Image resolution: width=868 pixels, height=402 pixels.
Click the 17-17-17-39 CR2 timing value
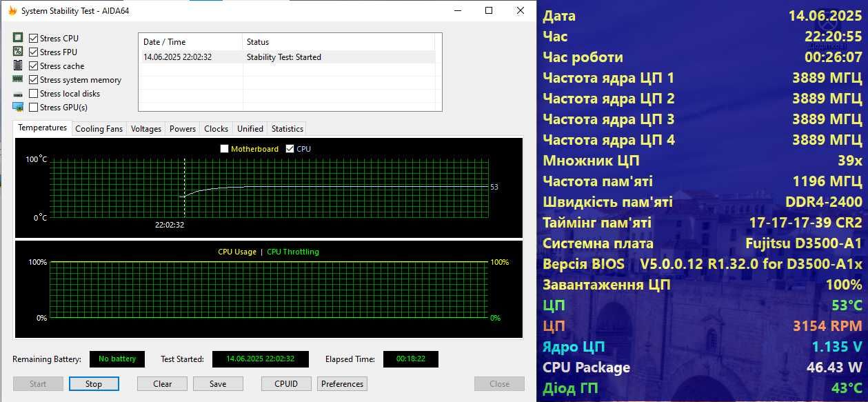(806, 223)
